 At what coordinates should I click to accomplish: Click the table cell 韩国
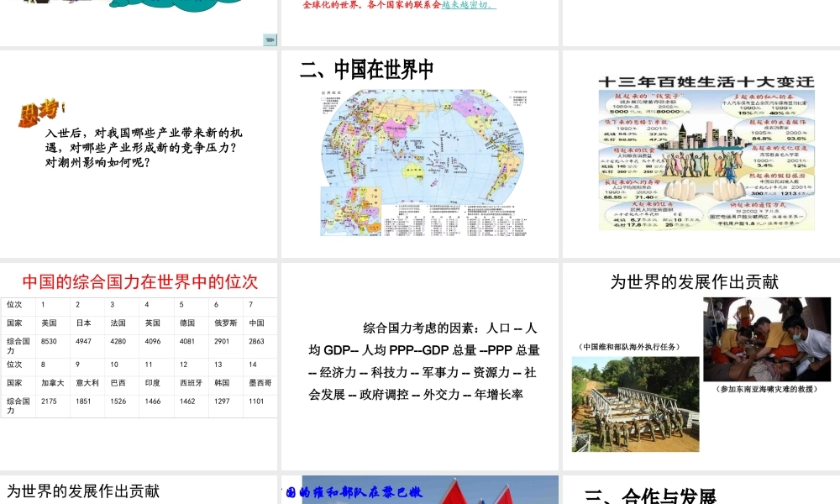tap(222, 383)
